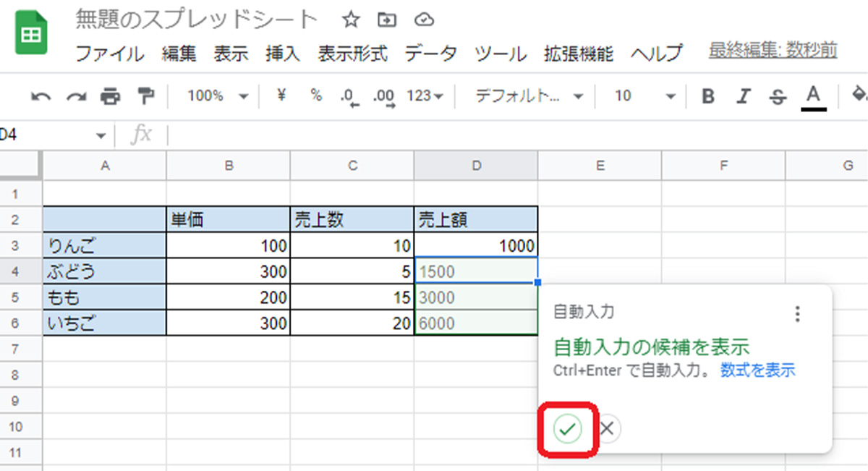
Task: Select column C header
Action: click(352, 166)
